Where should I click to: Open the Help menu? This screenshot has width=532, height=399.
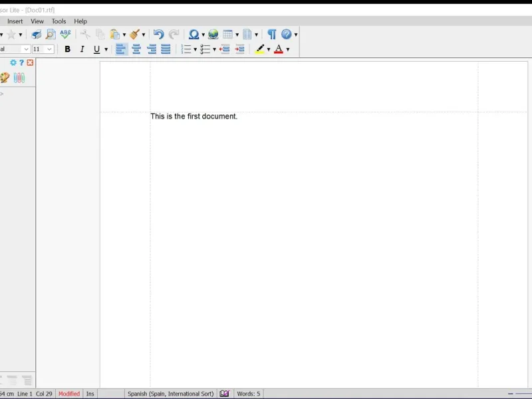tap(80, 21)
